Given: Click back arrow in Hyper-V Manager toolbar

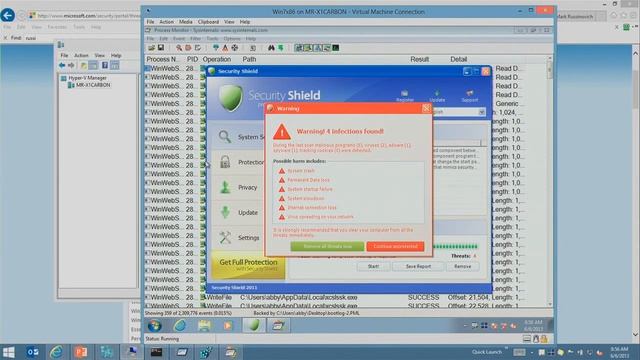Looking at the screenshot, I should click(x=62, y=65).
